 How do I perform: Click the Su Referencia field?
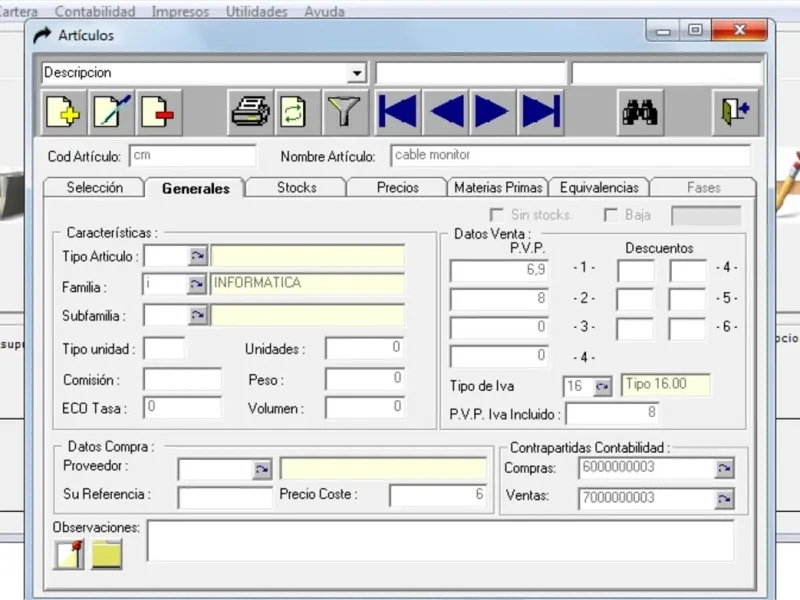(225, 497)
